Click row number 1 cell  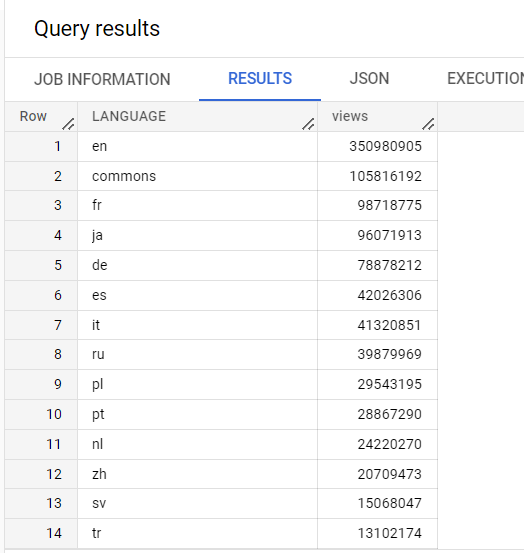click(x=41, y=146)
